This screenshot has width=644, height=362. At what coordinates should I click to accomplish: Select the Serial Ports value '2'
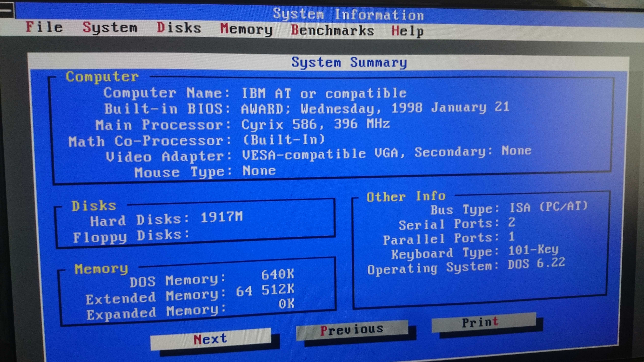[512, 222]
